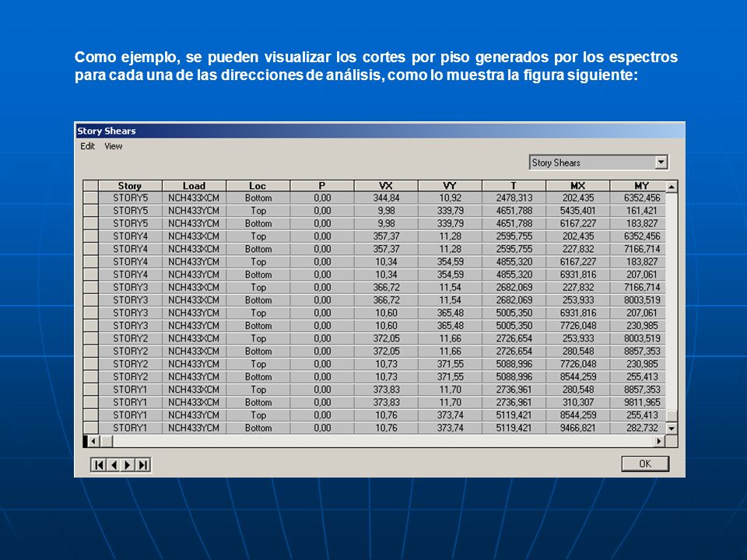This screenshot has width=747, height=560.
Task: Click MX cell value 9466,821
Action: coord(578,428)
